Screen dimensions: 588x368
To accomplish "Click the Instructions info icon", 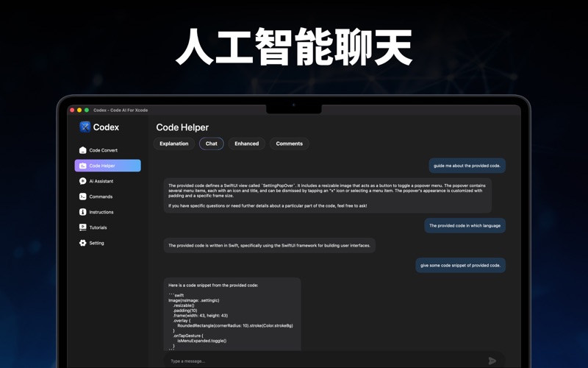I will click(83, 212).
